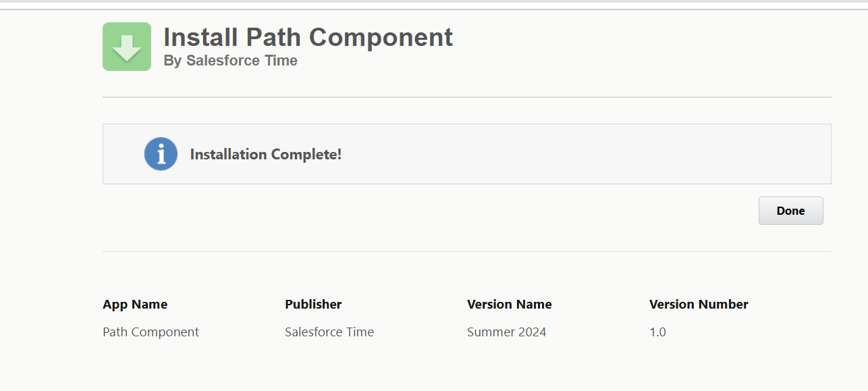Click the Salesforce Time publisher value
This screenshot has height=391, width=868.
329,332
